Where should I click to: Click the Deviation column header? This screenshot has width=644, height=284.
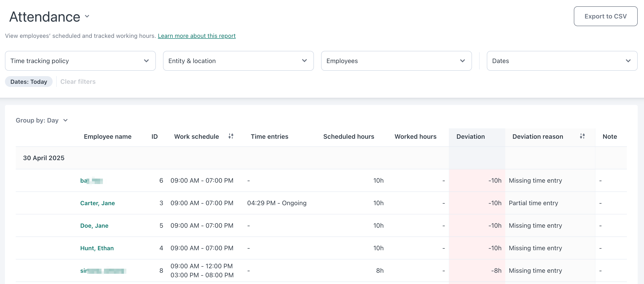[x=470, y=136]
